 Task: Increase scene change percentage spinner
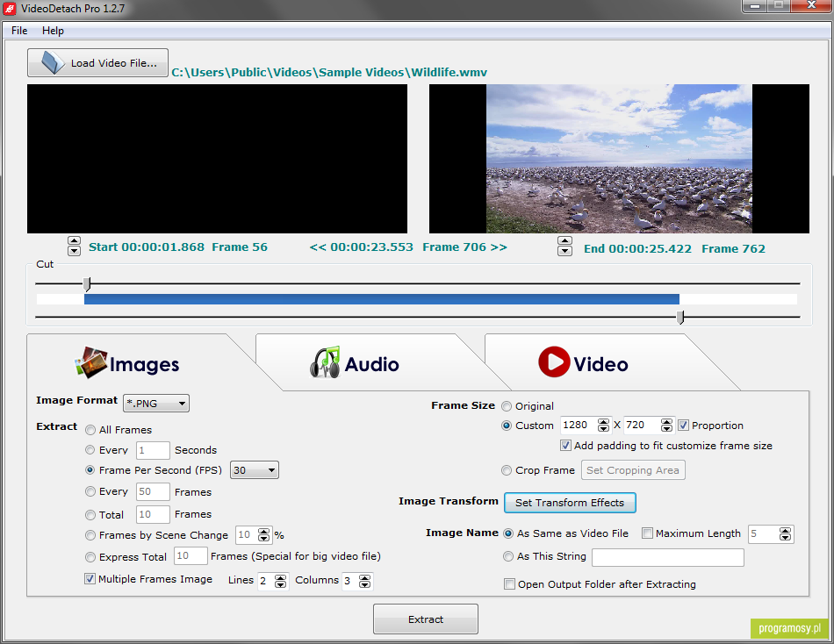264,532
